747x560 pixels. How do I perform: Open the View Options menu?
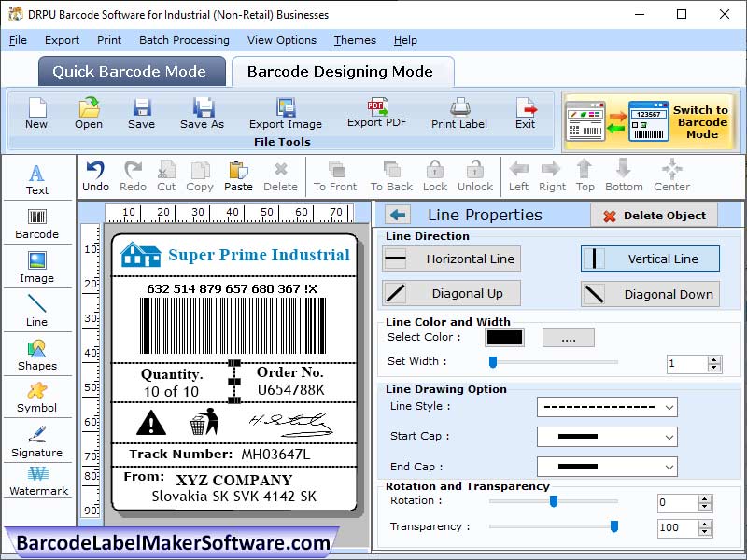pos(282,40)
